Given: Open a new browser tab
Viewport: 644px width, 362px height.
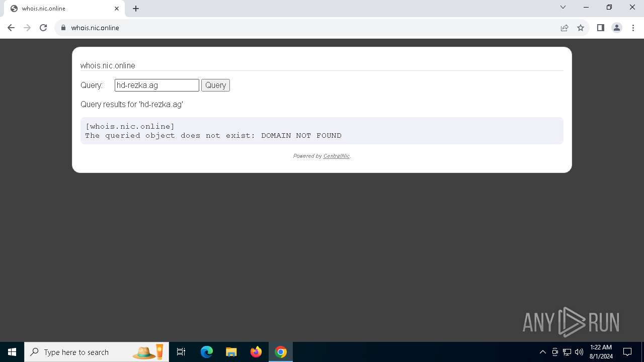Looking at the screenshot, I should coord(136,9).
